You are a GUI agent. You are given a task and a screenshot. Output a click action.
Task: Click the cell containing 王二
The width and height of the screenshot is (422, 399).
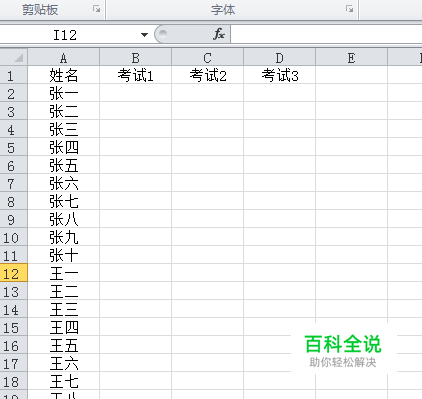(x=63, y=291)
